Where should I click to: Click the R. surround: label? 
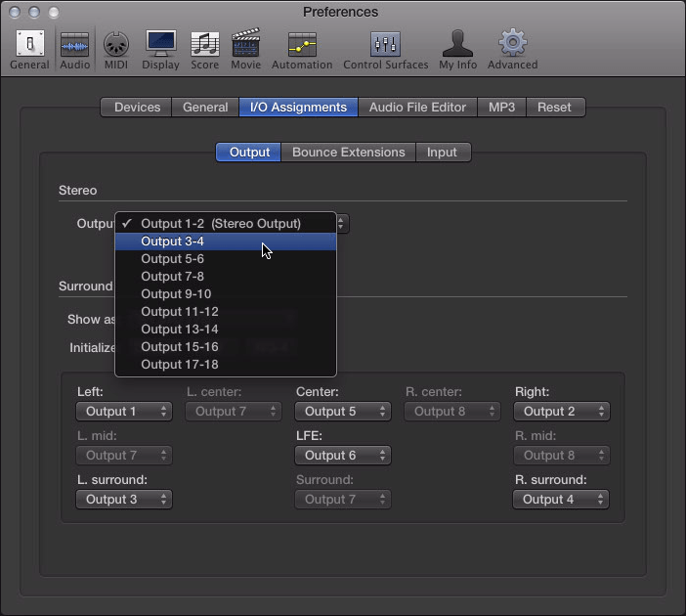[551, 480]
